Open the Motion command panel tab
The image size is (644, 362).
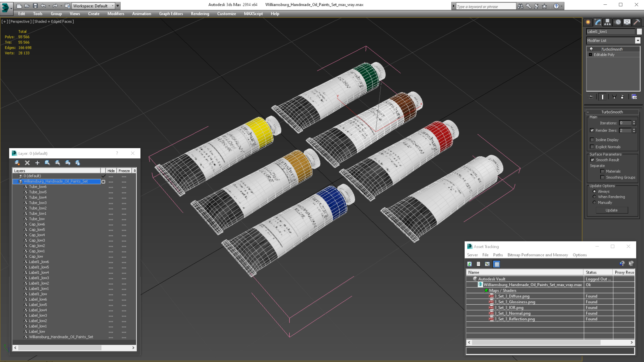(x=618, y=22)
